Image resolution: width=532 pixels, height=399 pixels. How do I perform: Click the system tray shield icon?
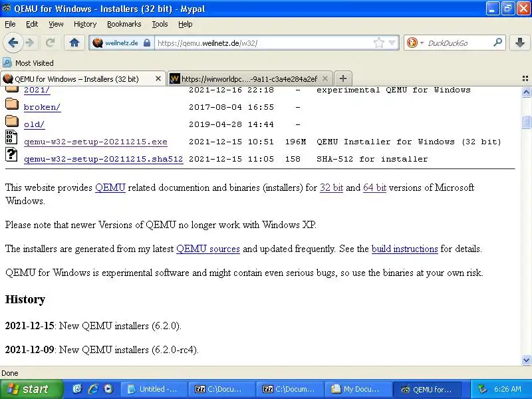(482, 389)
